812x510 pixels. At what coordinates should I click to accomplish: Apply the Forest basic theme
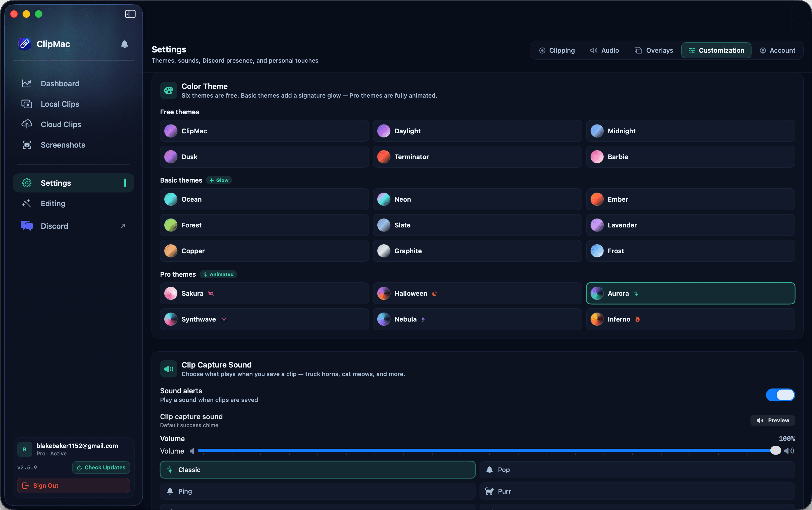(x=264, y=225)
